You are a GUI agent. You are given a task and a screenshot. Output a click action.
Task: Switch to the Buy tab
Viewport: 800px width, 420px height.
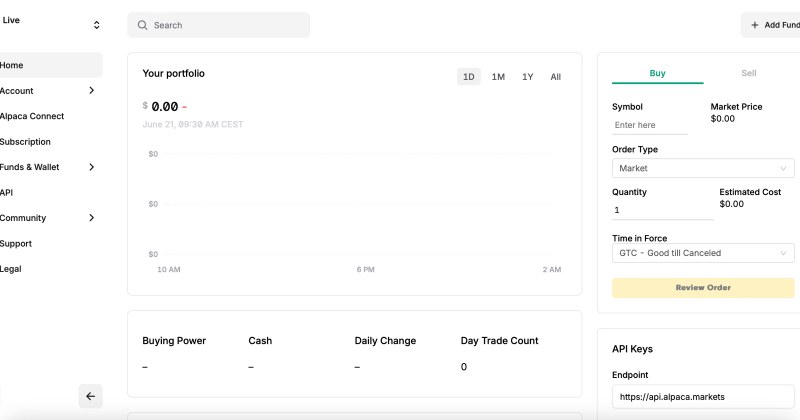point(658,73)
